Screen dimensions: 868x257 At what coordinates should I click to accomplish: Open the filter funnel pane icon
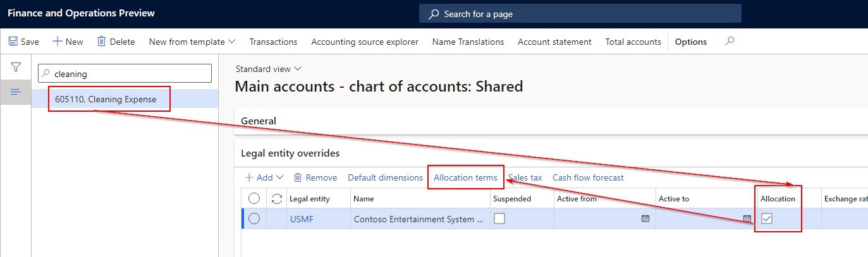click(16, 67)
